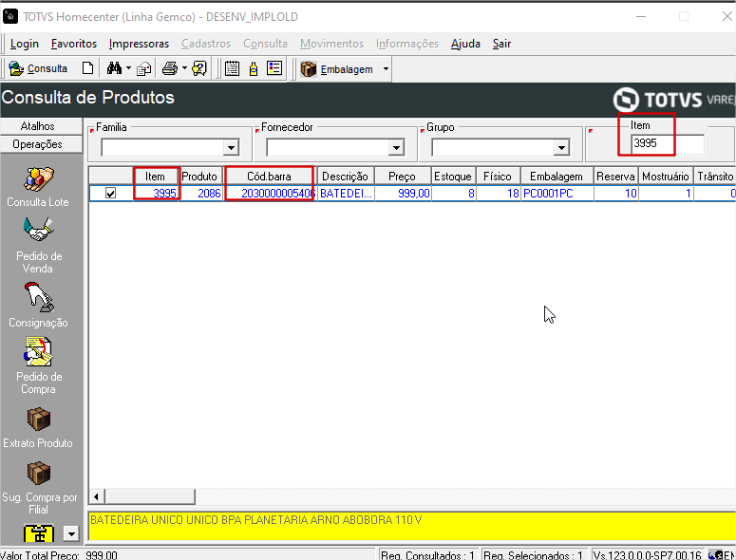Sort by the Produto column header
This screenshot has width=736, height=560.
(x=199, y=177)
